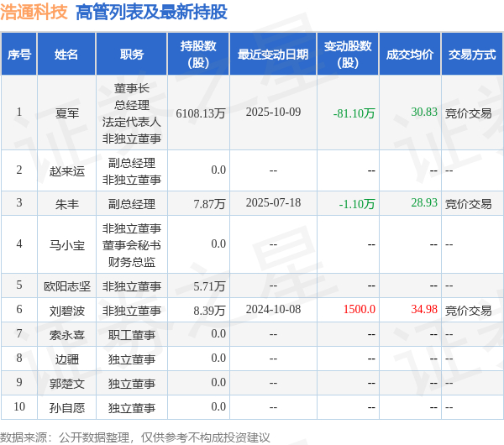504x445 pixels.
Task: Click the name 刘碧波
Action: pos(67,311)
